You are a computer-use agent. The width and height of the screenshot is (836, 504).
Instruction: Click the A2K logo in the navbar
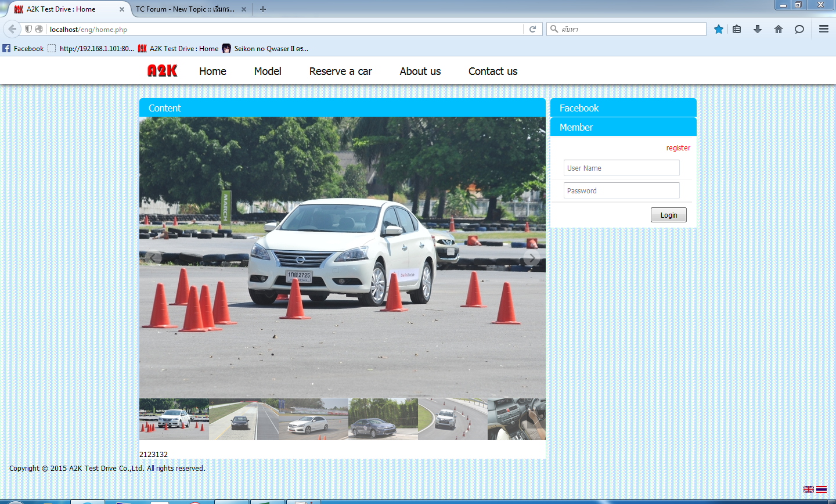(163, 71)
